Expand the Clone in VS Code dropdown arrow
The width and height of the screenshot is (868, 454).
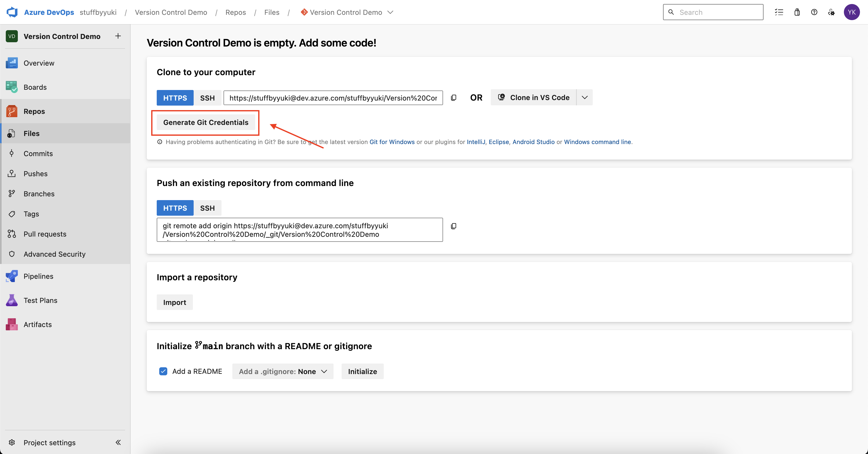pos(585,98)
